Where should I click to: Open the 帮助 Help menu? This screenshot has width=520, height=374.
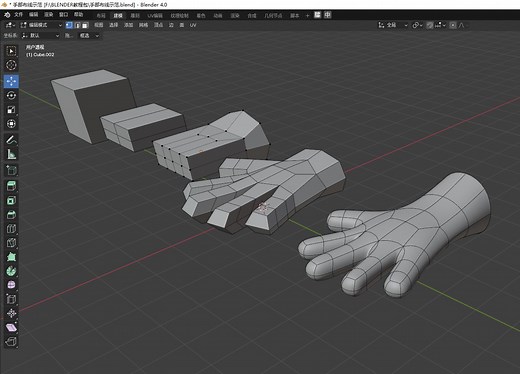point(78,15)
